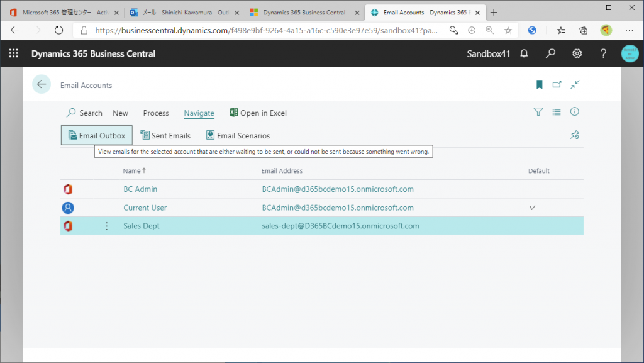Click the Default column header
The image size is (644, 363).
(538, 171)
